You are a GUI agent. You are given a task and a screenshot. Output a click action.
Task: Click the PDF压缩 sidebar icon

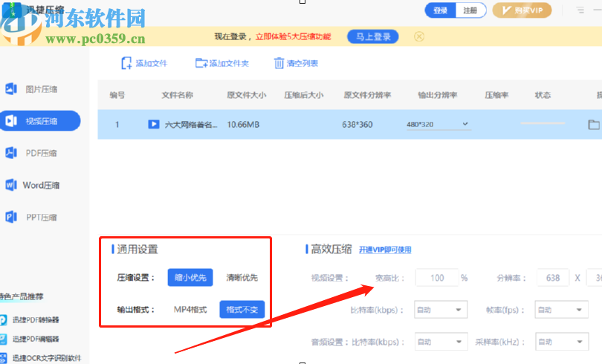11,153
